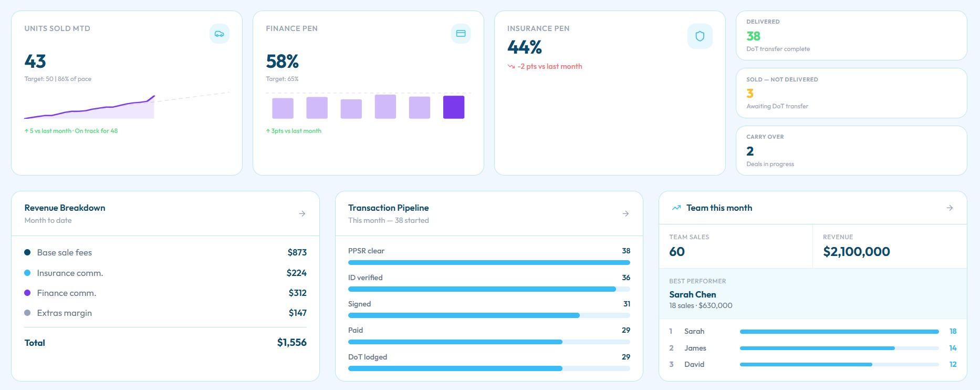
Task: Click the downward trend icon under 44%
Action: click(x=511, y=67)
